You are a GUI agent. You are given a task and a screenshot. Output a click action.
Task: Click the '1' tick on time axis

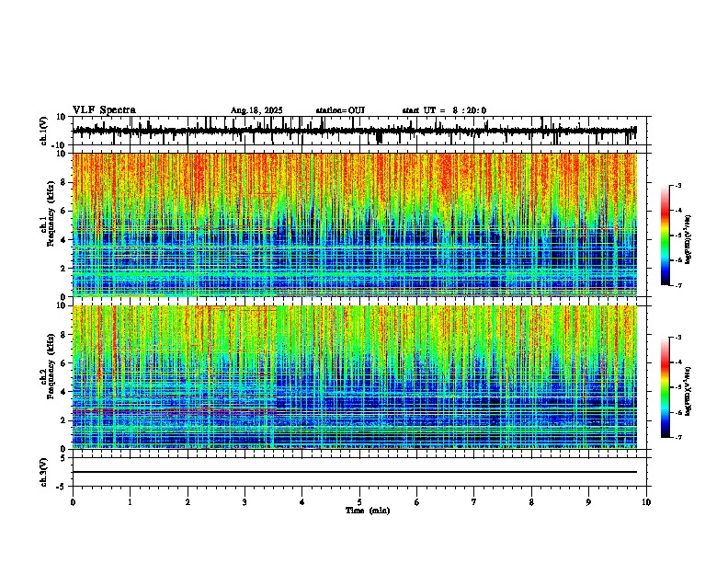point(130,502)
